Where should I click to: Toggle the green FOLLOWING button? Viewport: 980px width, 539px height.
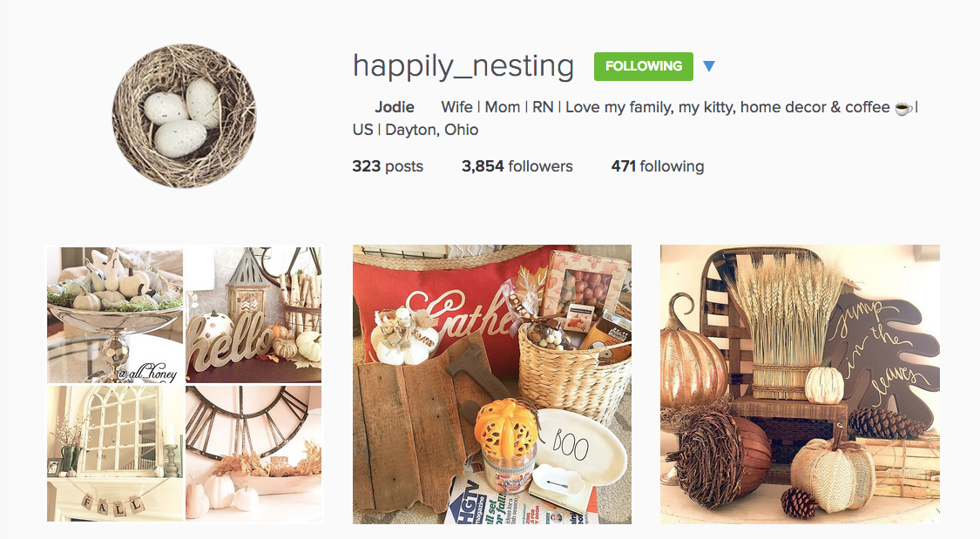(643, 66)
